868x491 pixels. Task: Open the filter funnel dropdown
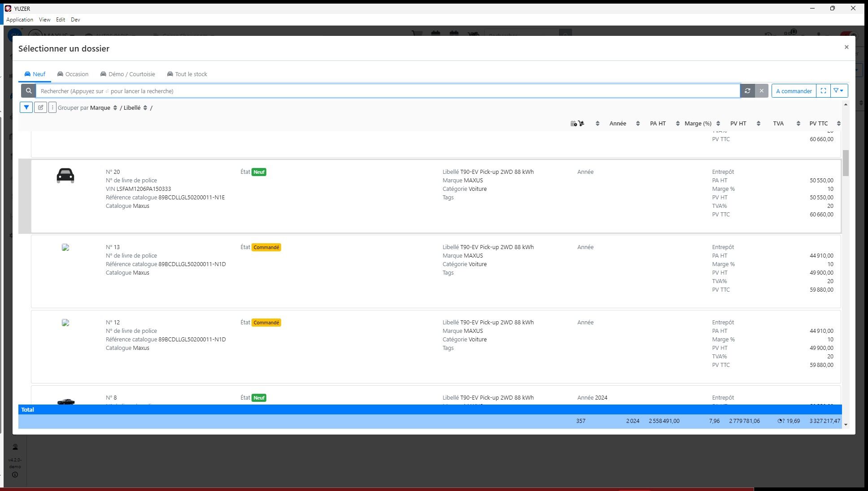(x=838, y=91)
